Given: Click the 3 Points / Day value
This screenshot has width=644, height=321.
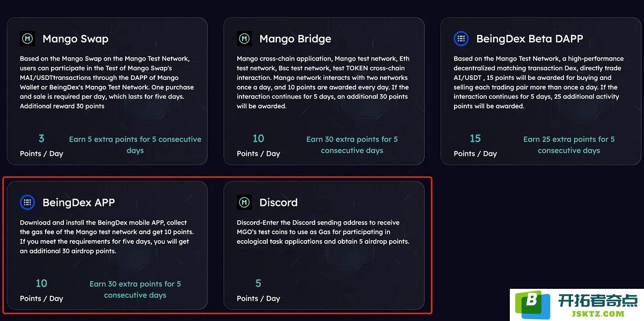Looking at the screenshot, I should pyautogui.click(x=41, y=145).
